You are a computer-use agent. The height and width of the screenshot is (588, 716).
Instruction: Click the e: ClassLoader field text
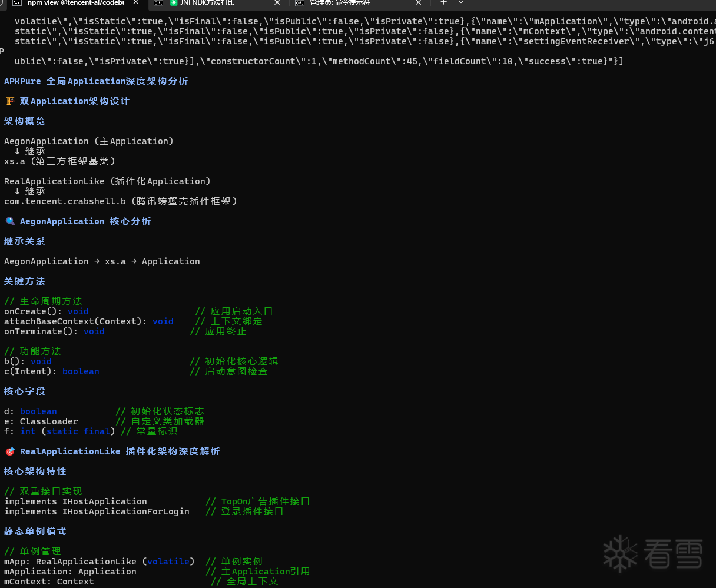click(41, 421)
